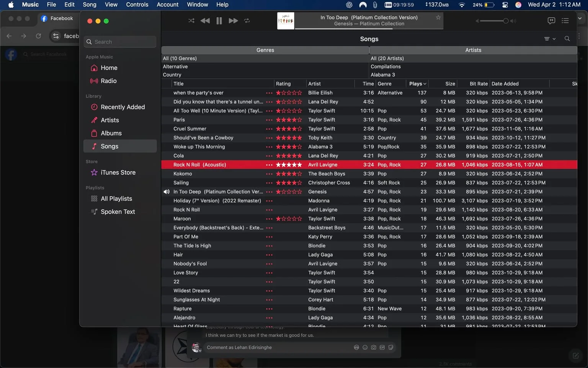
Task: Click the Genres browser column header
Action: pos(265,50)
